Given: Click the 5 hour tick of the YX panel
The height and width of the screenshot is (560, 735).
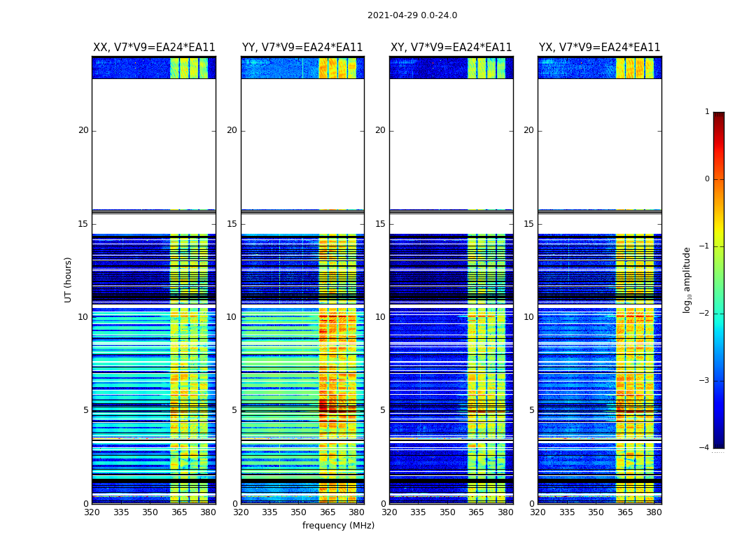Looking at the screenshot, I should coord(531,410).
